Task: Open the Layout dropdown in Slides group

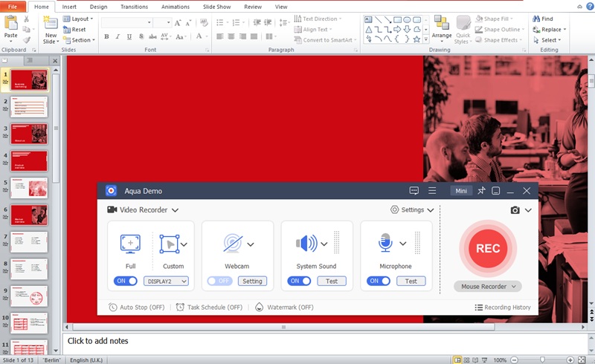Action: point(78,19)
